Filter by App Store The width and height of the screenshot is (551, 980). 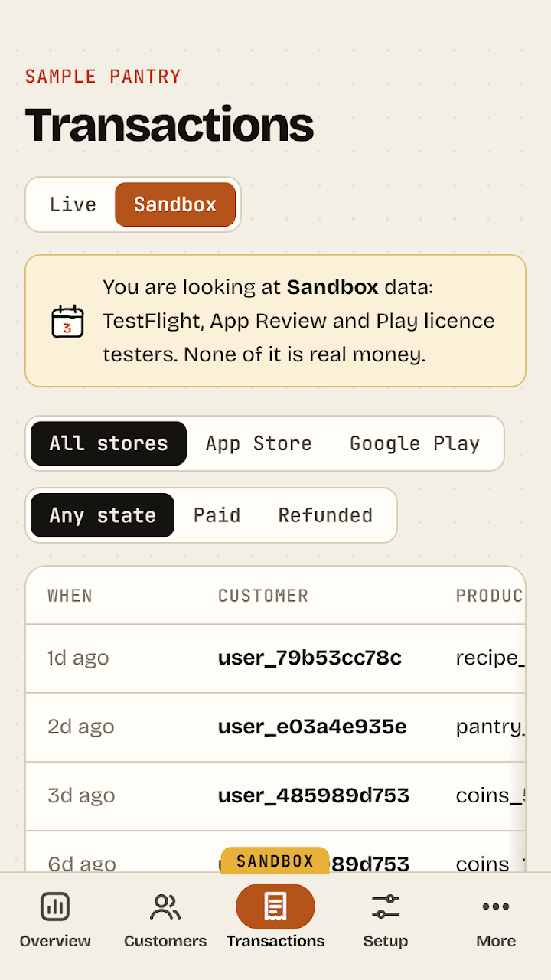point(259,443)
